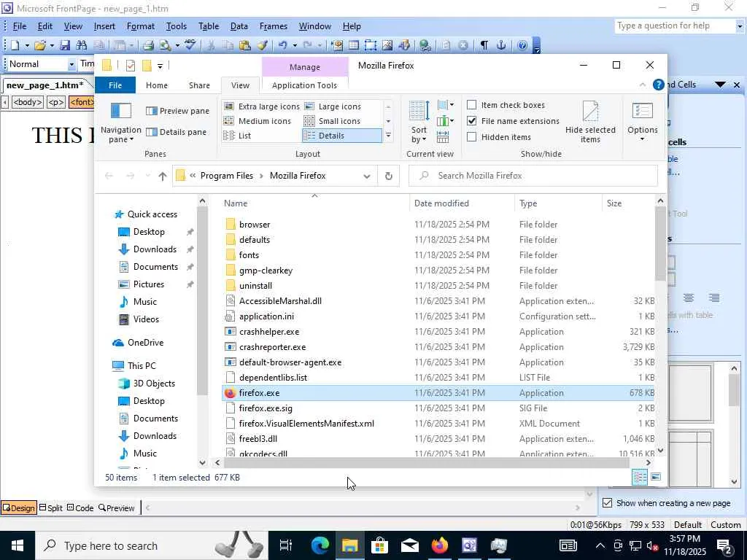Select Extra large icons layout

pos(262,106)
